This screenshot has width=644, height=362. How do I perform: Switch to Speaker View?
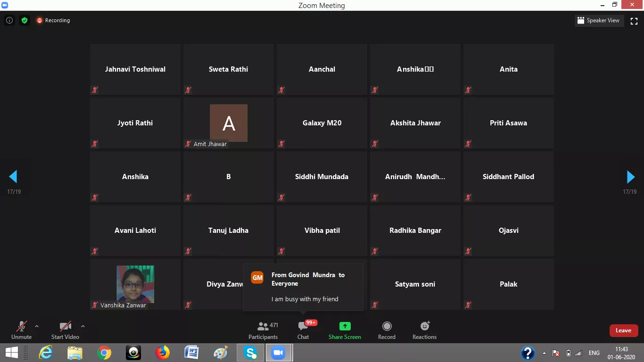tap(598, 20)
